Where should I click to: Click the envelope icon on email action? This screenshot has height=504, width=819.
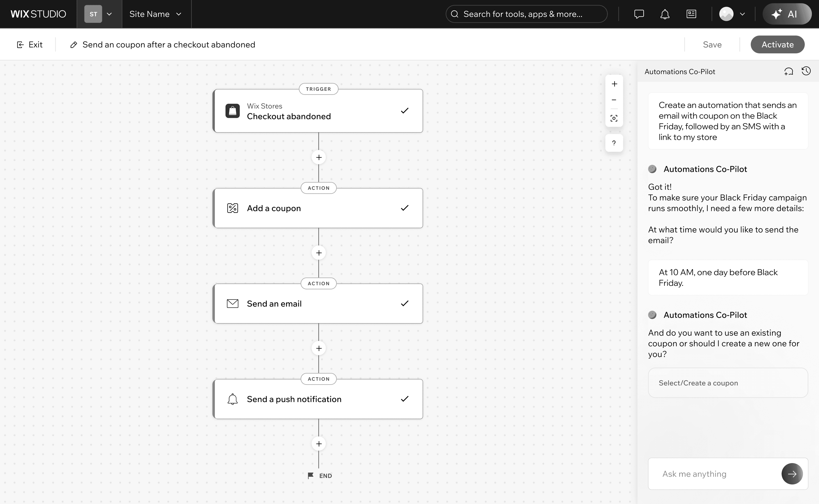coord(232,304)
